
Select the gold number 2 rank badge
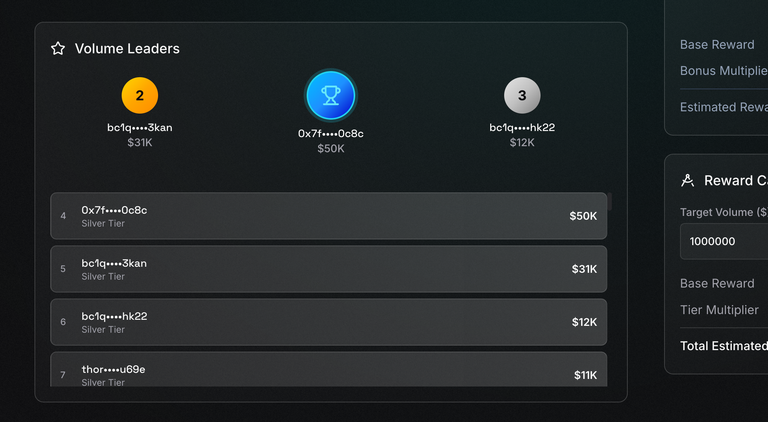tap(140, 95)
